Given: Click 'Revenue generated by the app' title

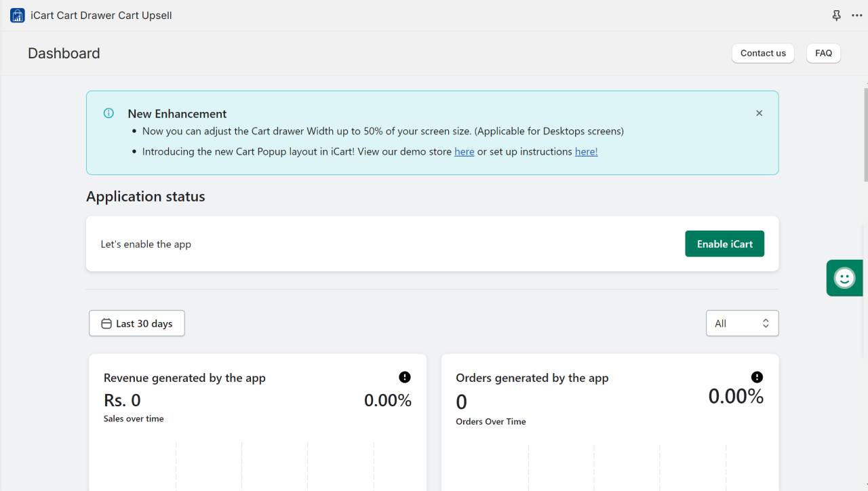Looking at the screenshot, I should (184, 378).
